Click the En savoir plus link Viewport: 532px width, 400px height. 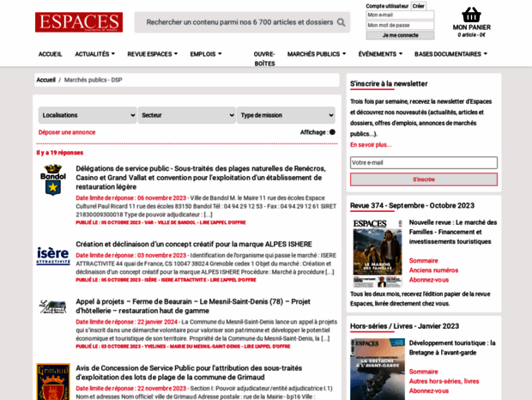(x=371, y=145)
